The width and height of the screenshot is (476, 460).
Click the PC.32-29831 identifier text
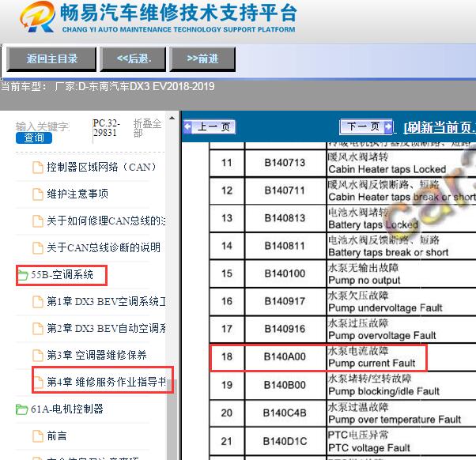click(x=106, y=128)
